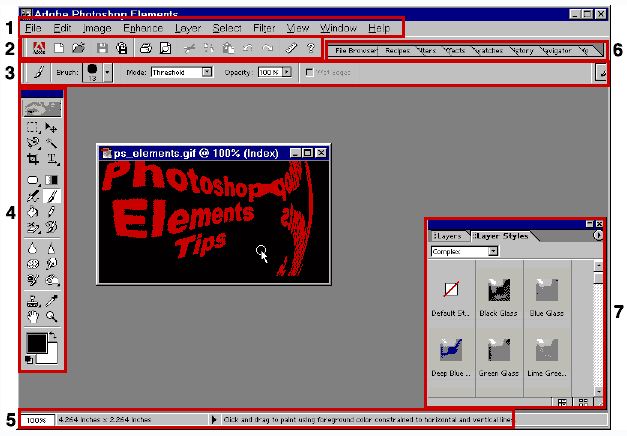
Task: Select the Gradient tool
Action: pyautogui.click(x=51, y=180)
